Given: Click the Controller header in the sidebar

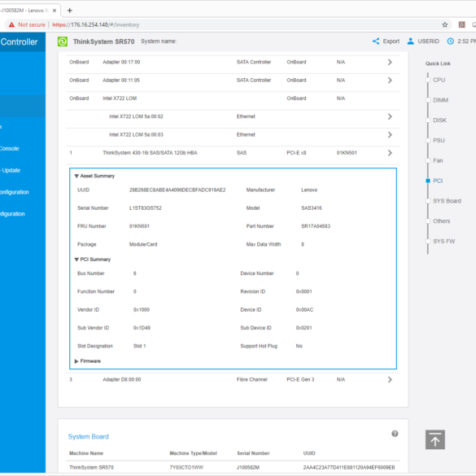Looking at the screenshot, I should [x=19, y=41].
